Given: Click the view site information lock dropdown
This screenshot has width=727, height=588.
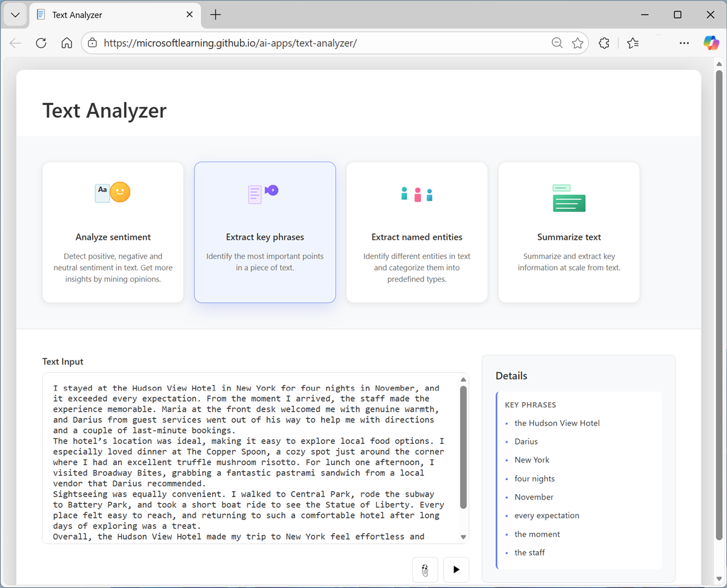Looking at the screenshot, I should pyautogui.click(x=92, y=42).
